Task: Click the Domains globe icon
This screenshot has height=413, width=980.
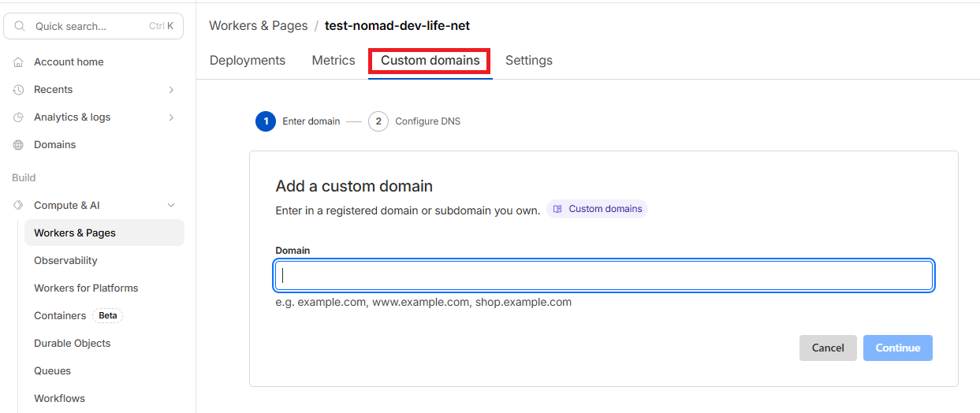Action: point(18,145)
